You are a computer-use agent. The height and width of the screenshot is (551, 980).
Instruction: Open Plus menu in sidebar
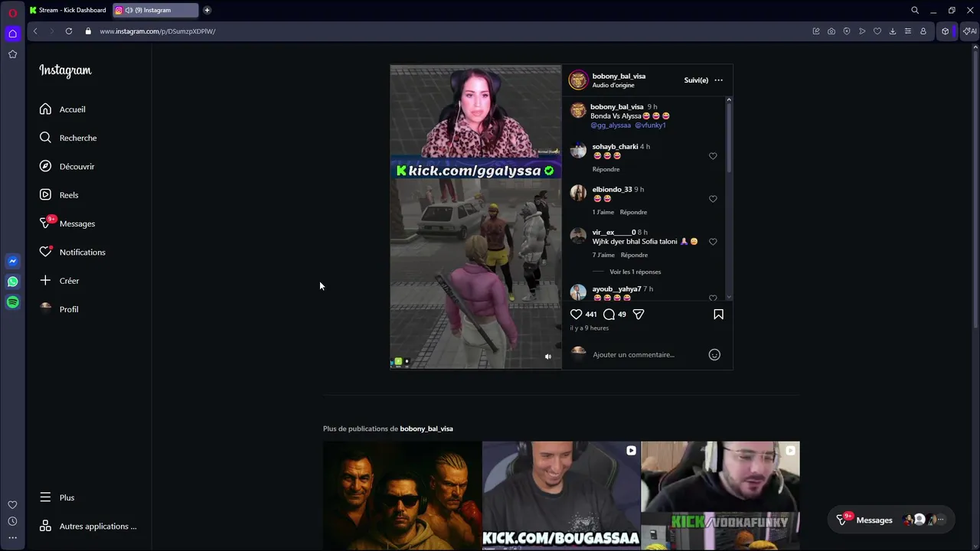pos(57,497)
